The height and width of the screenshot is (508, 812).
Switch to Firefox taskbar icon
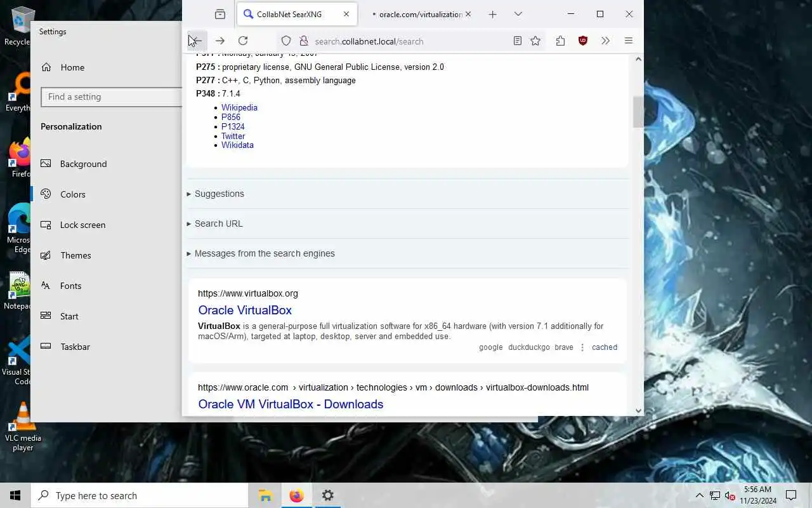296,495
